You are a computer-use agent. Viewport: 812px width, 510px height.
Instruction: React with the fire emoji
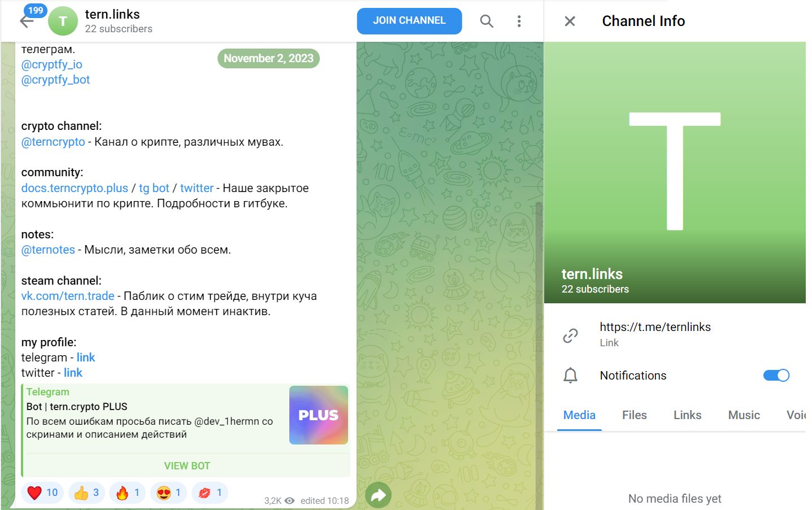(x=128, y=492)
